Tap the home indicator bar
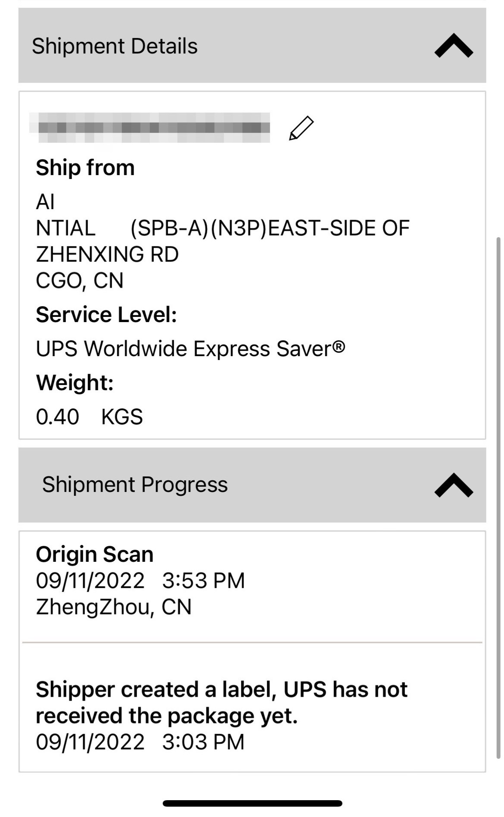504x817 pixels. click(252, 803)
